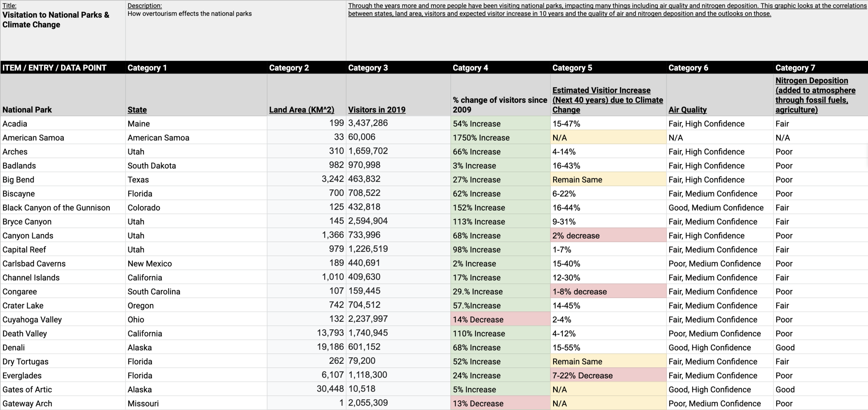Screen dimensions: 868x410
Task: Click the Land Area (KM^2) header link
Action: tap(301, 110)
